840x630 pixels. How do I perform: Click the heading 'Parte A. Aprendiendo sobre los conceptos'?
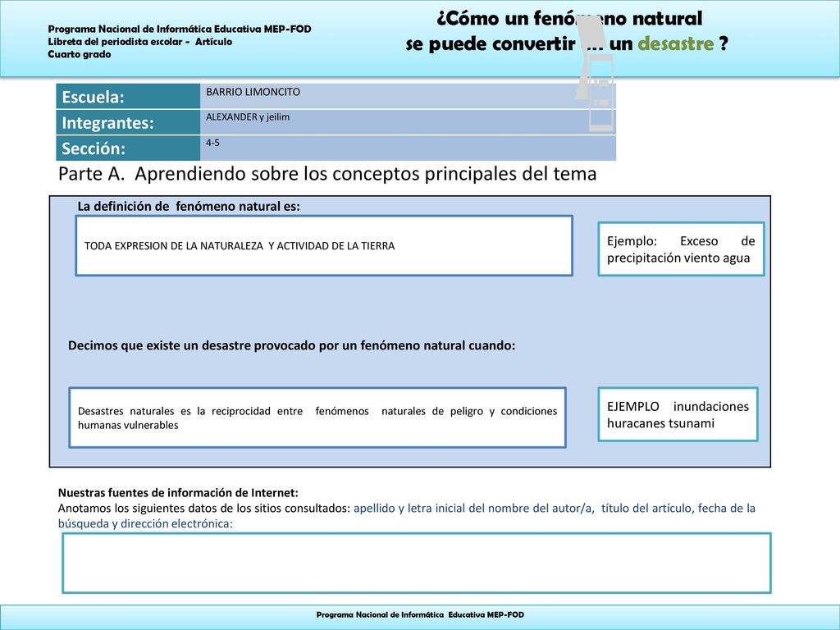pos(327,174)
